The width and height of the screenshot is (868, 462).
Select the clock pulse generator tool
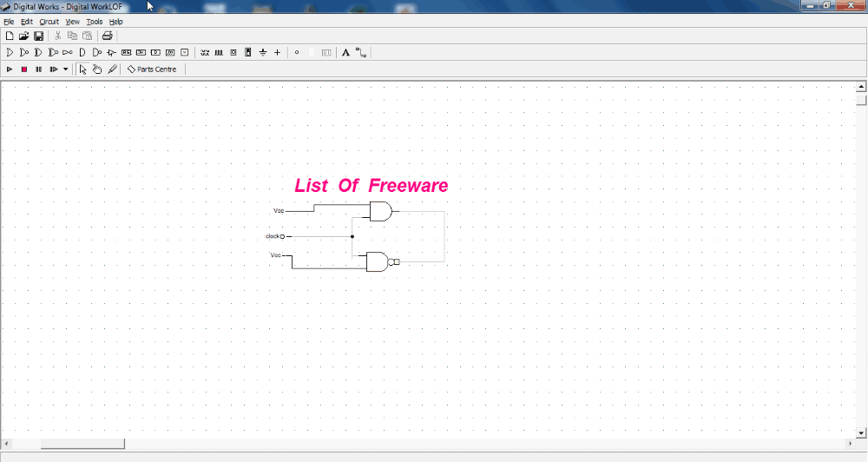[219, 53]
